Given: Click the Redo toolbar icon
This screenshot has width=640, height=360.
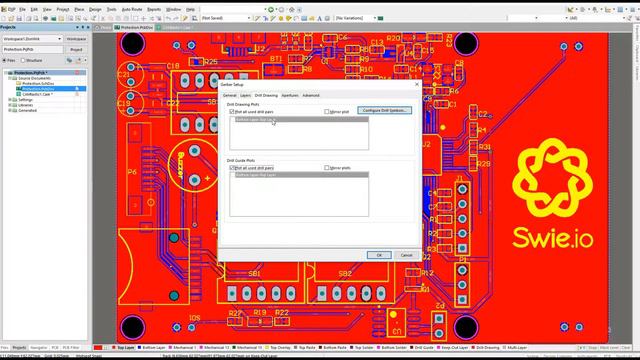Looking at the screenshot, I should [176, 18].
